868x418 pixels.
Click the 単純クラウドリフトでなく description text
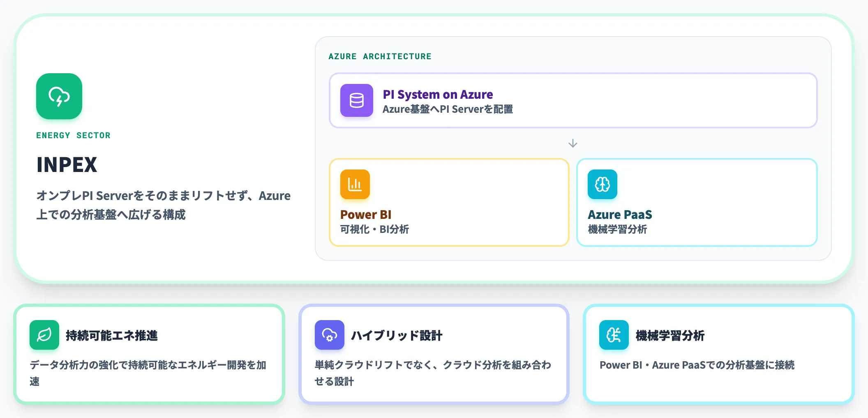(x=433, y=373)
